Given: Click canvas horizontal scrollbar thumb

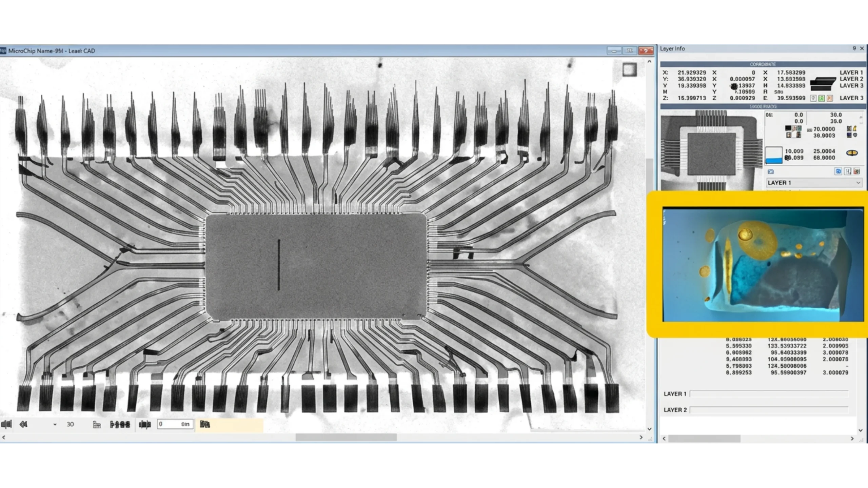Looking at the screenshot, I should (x=346, y=437).
